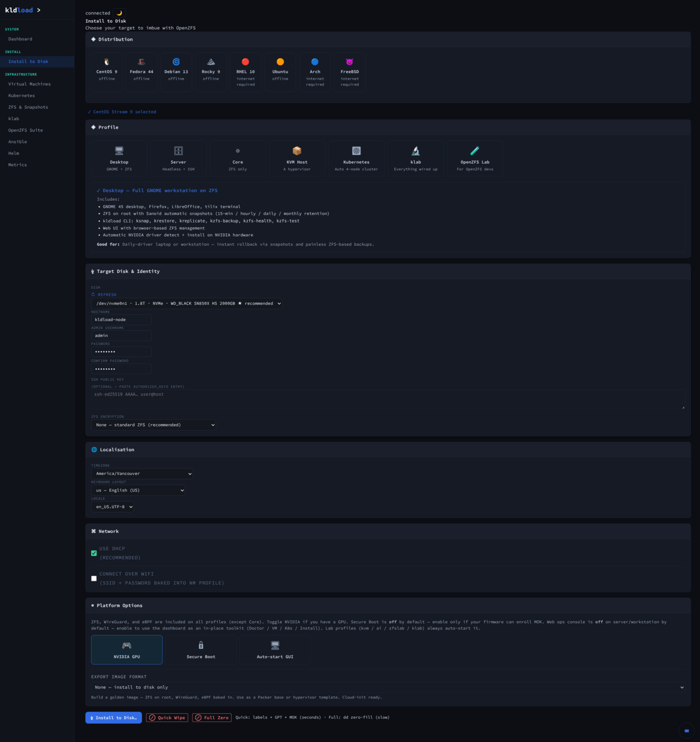Enable the Connect over WiFi checkbox
This screenshot has height=742, width=700.
pyautogui.click(x=94, y=578)
